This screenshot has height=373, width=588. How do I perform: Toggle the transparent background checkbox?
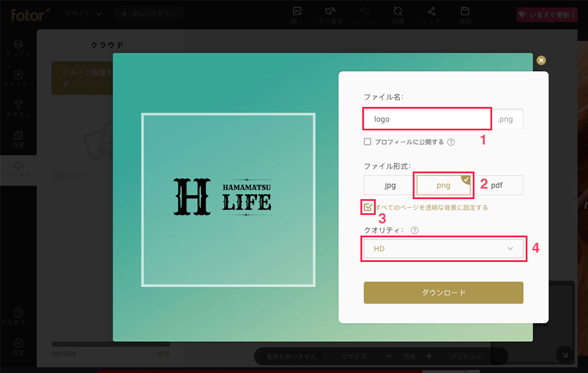[368, 207]
